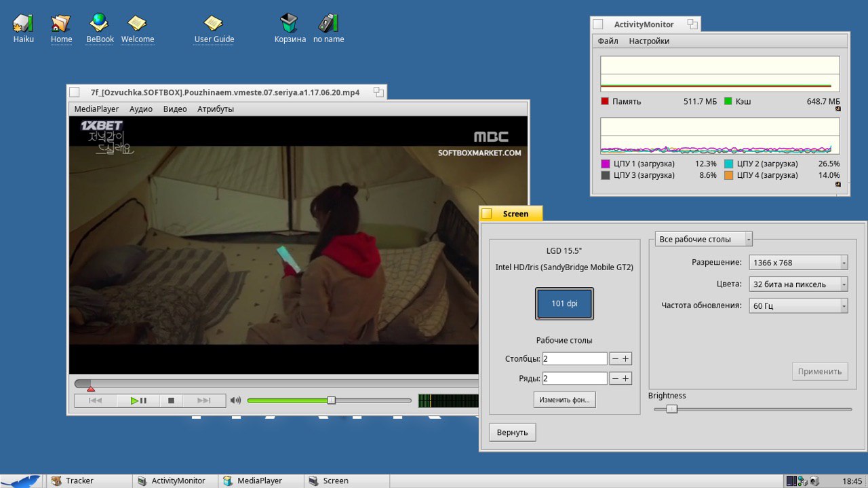Click the Столбцы columns input field
Viewport: 868px width, 488px height.
tap(574, 358)
